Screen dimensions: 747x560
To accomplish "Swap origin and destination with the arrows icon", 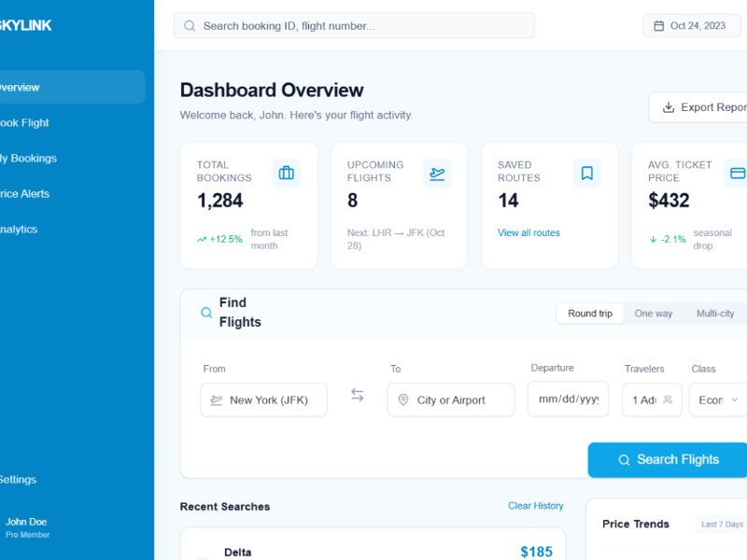I will point(358,395).
